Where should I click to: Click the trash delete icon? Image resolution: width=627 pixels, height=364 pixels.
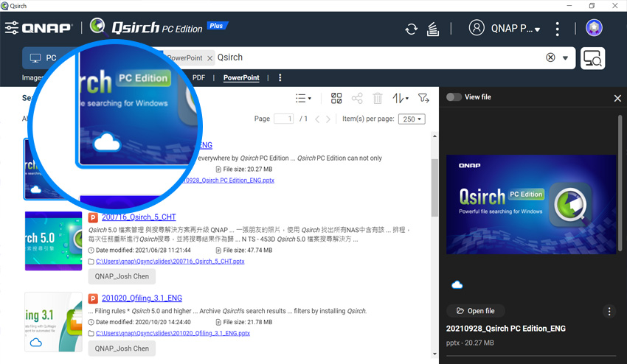click(x=377, y=98)
